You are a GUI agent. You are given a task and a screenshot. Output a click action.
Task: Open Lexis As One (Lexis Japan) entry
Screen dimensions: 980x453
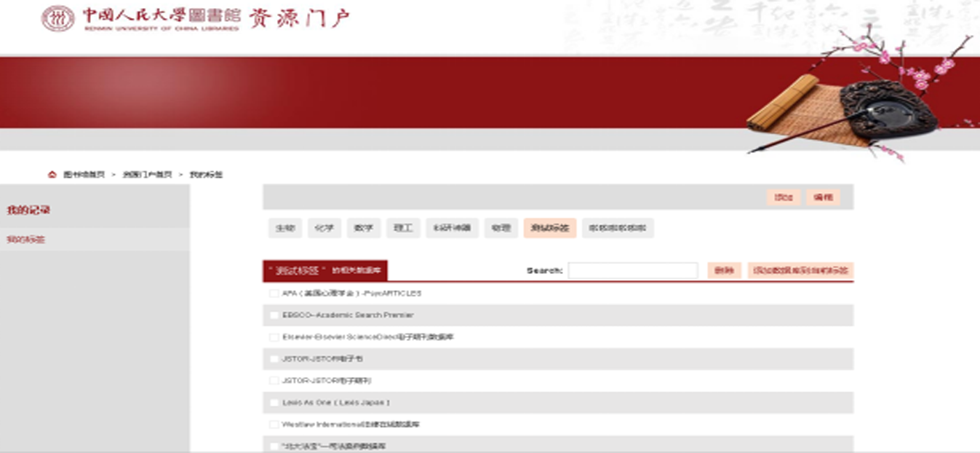point(336,403)
